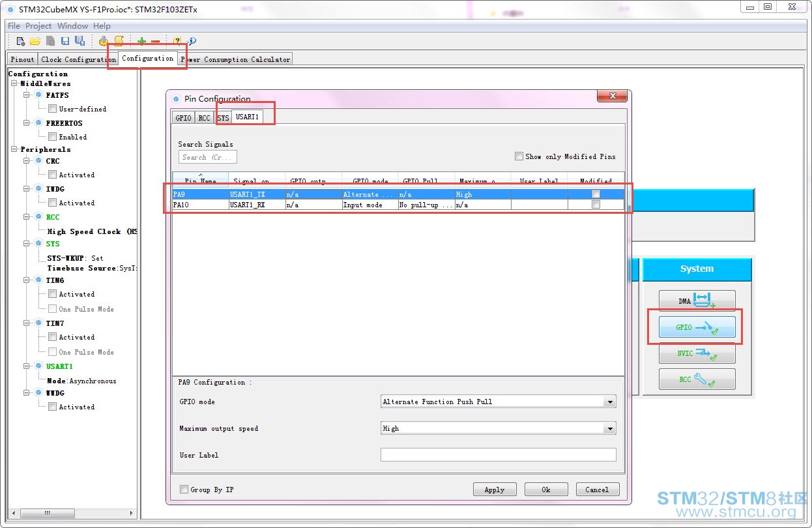
Task: Click the Search Signals input field
Action: click(208, 157)
